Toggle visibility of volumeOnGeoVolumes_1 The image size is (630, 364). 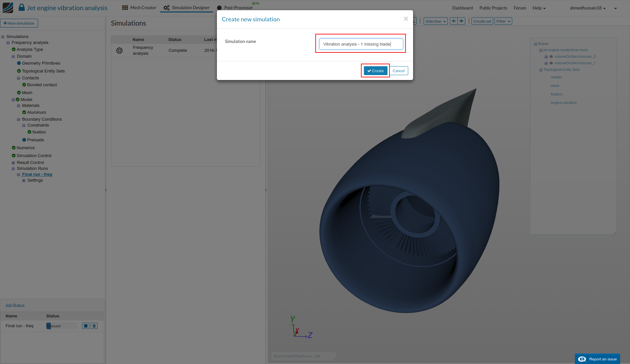pos(551,63)
